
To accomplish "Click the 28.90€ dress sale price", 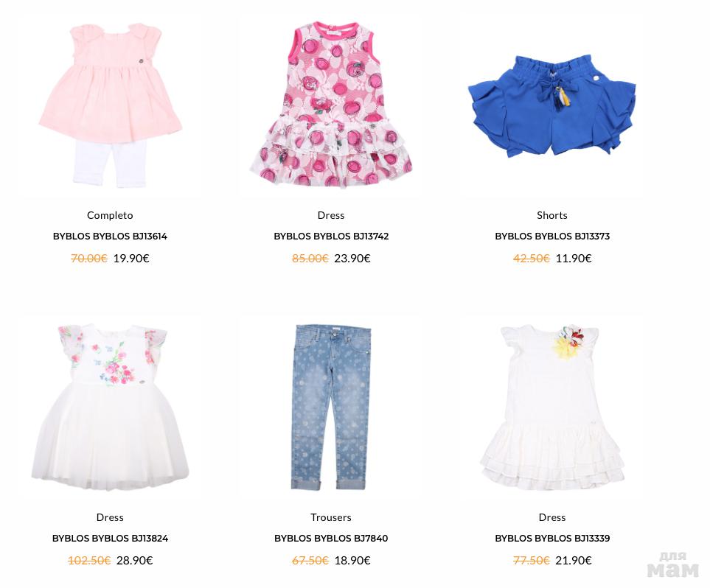I will 134,561.
